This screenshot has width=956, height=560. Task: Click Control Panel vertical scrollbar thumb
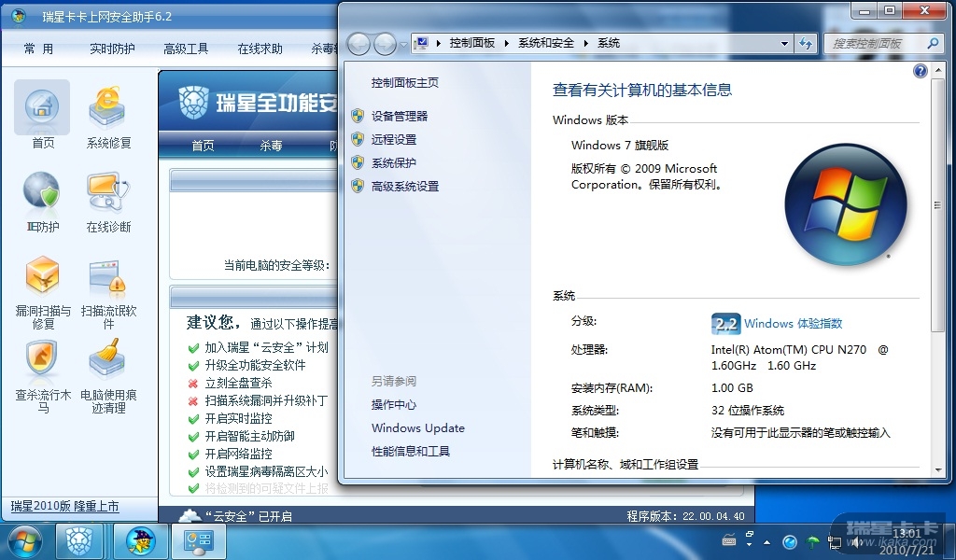937,205
